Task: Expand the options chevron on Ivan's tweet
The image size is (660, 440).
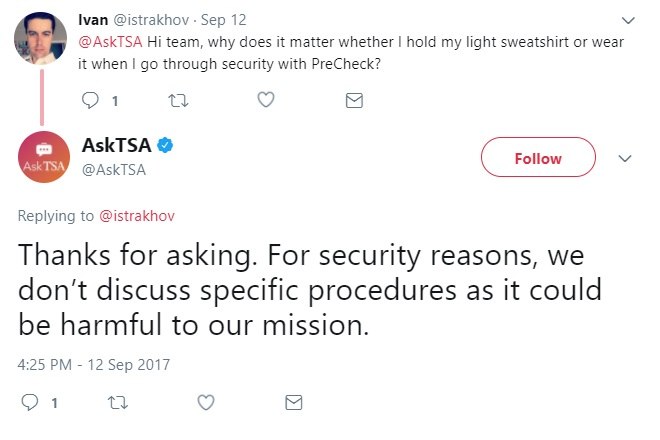Action: 628,19
